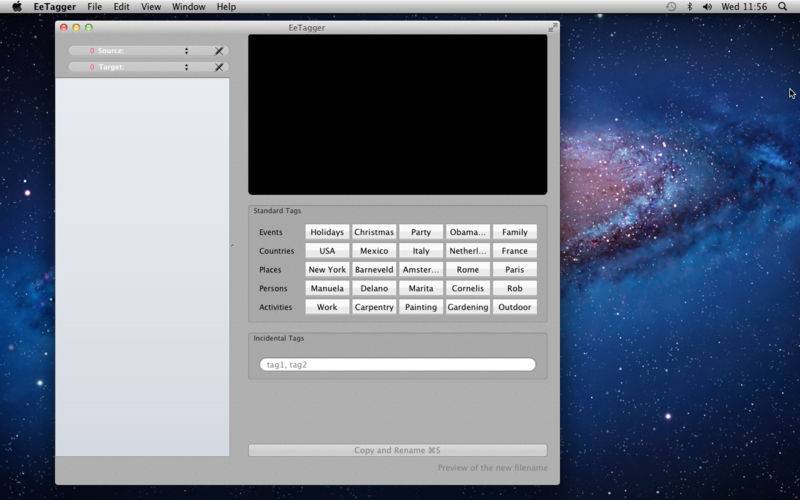Tag person Delano
This screenshot has width=800, height=500.
(374, 288)
